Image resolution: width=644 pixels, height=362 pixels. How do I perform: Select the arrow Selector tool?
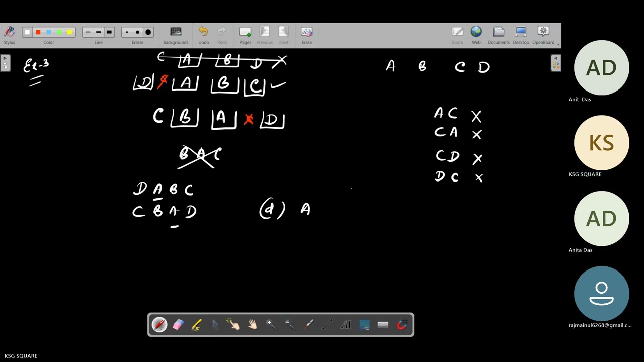215,325
